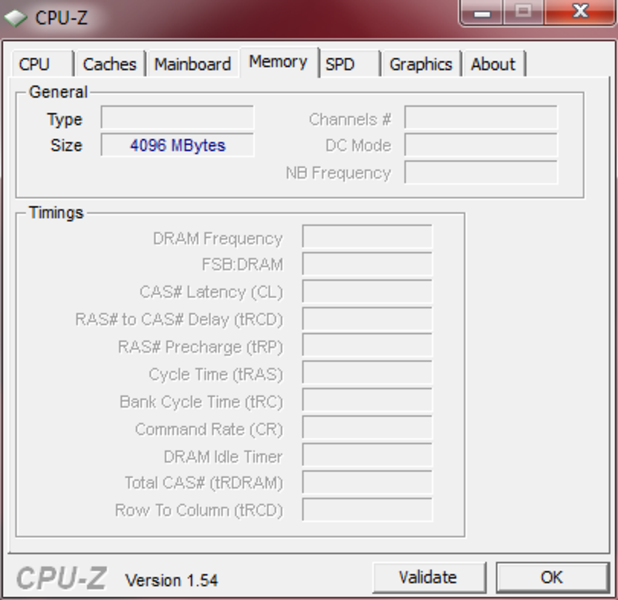Click the Cycle Time (tRAS) field
Image resolution: width=618 pixels, height=600 pixels.
pos(367,372)
